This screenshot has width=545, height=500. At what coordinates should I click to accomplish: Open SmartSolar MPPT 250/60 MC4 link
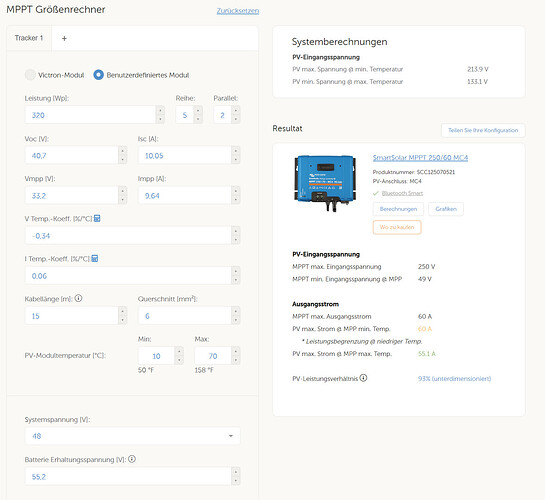(x=420, y=158)
